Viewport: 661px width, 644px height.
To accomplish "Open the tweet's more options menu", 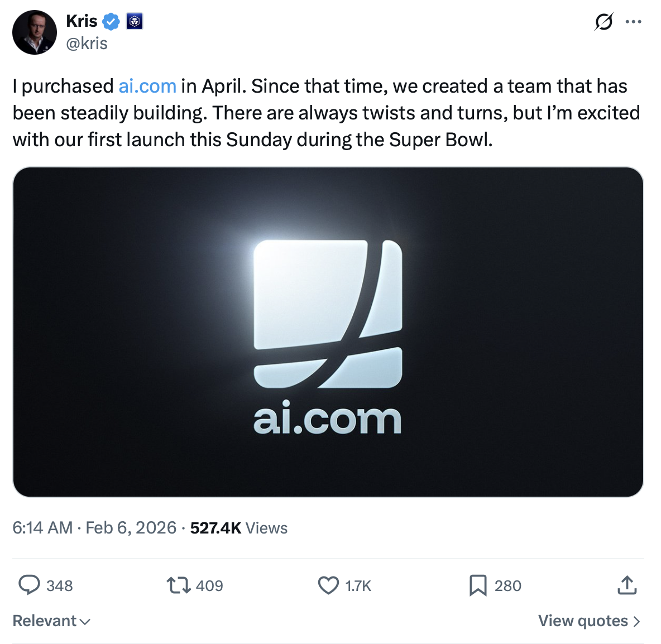I will pyautogui.click(x=634, y=21).
